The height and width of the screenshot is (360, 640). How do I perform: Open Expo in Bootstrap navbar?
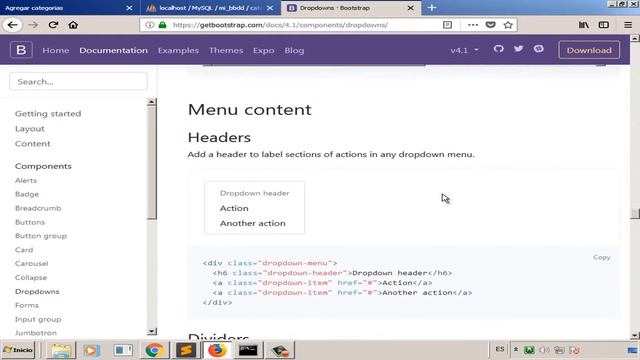(x=263, y=50)
